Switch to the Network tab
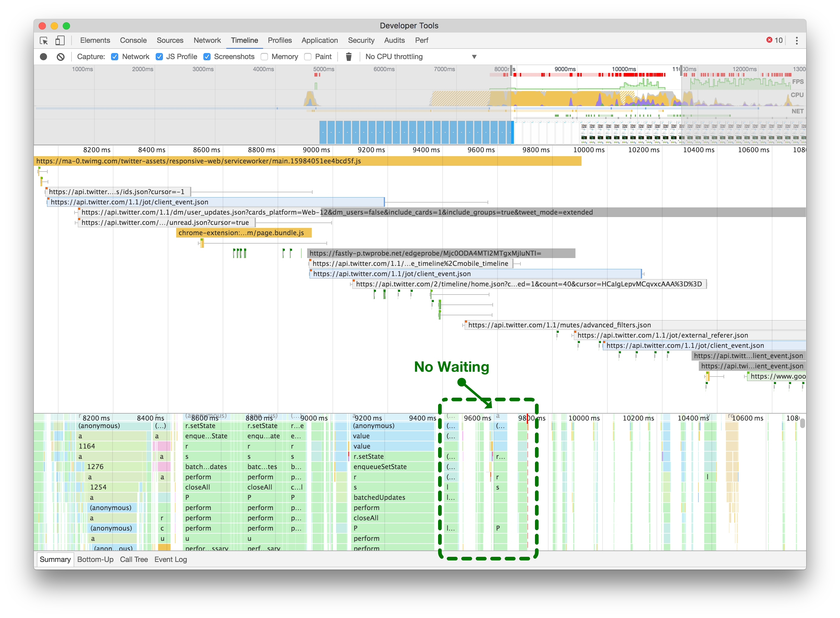 (x=207, y=40)
